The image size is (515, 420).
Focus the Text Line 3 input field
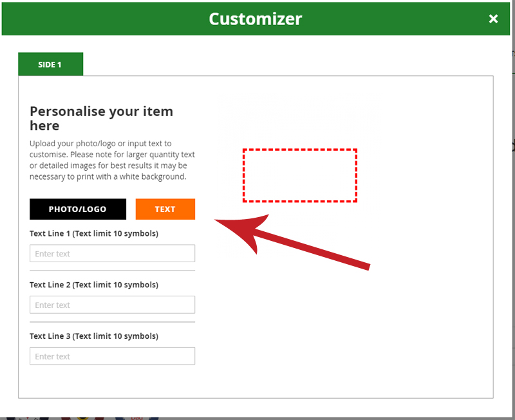point(112,356)
